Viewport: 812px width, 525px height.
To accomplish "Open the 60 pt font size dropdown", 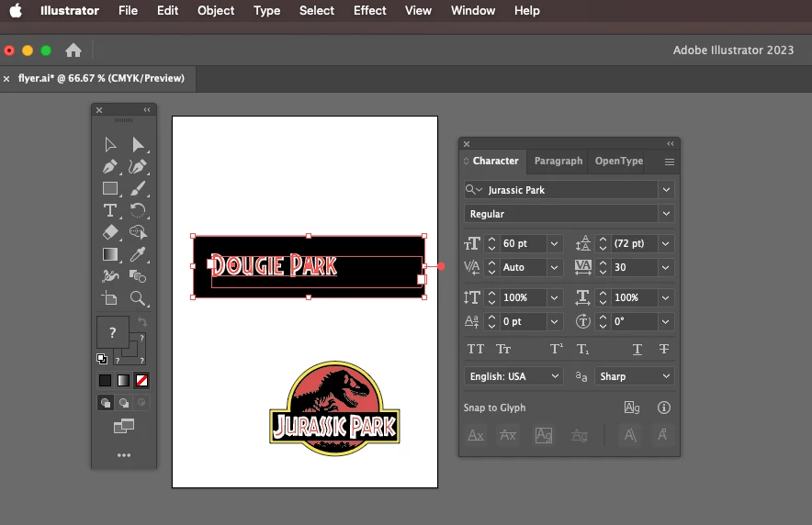I will tap(554, 243).
